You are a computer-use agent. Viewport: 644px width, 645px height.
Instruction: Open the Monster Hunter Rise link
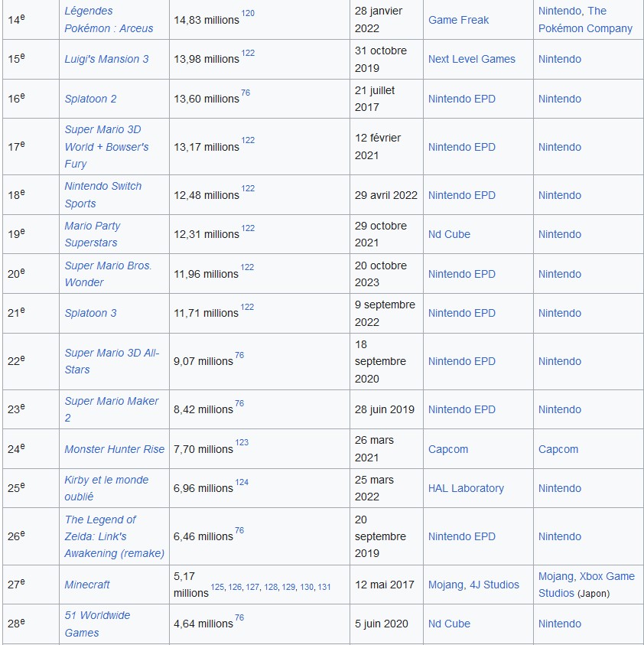coord(114,449)
